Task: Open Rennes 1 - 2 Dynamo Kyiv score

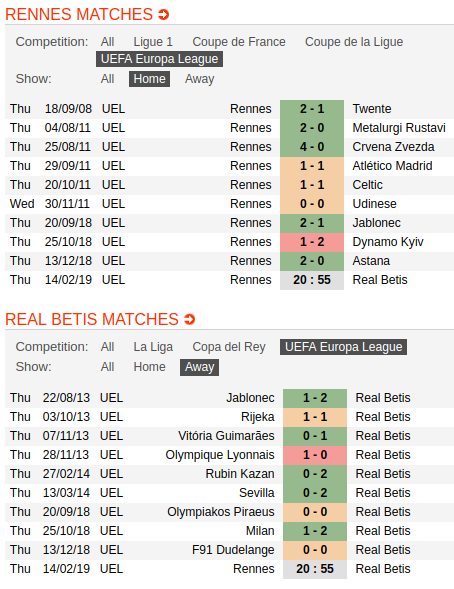Action: 312,242
